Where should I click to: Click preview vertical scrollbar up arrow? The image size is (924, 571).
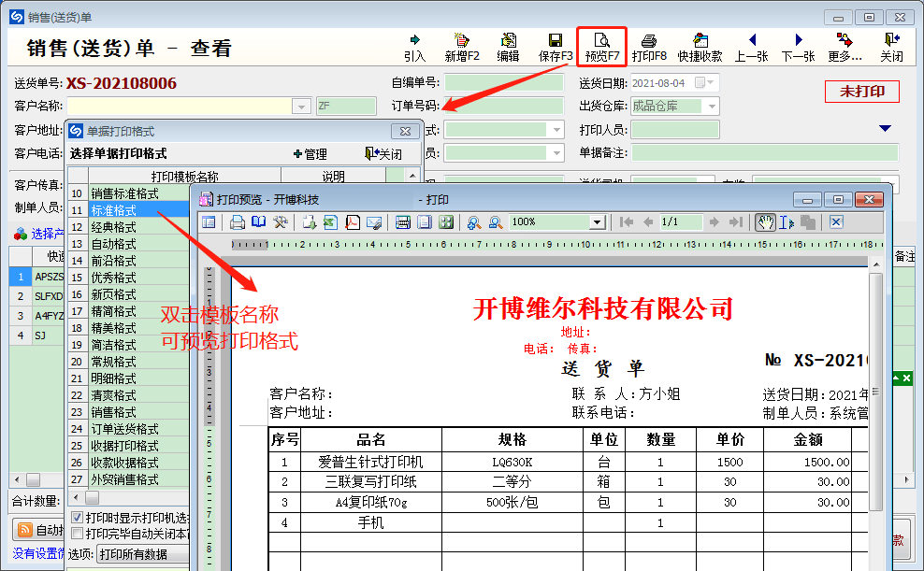875,264
